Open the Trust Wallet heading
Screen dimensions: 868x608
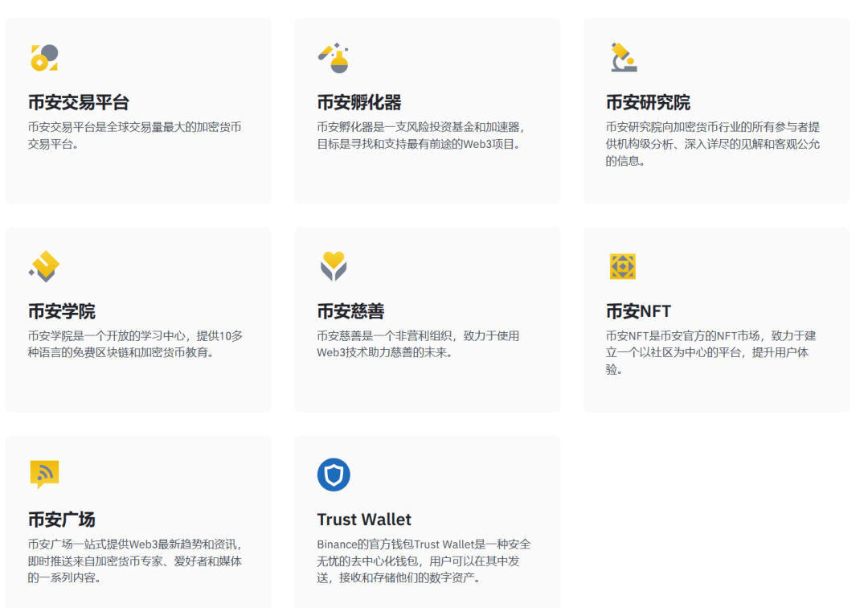pyautogui.click(x=364, y=520)
